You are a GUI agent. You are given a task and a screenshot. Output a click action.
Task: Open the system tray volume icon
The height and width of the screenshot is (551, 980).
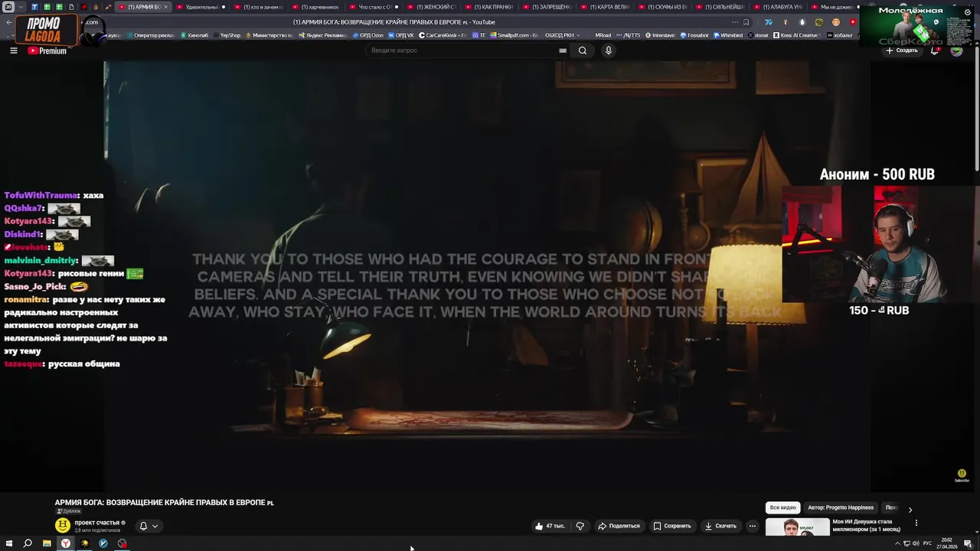pyautogui.click(x=916, y=543)
